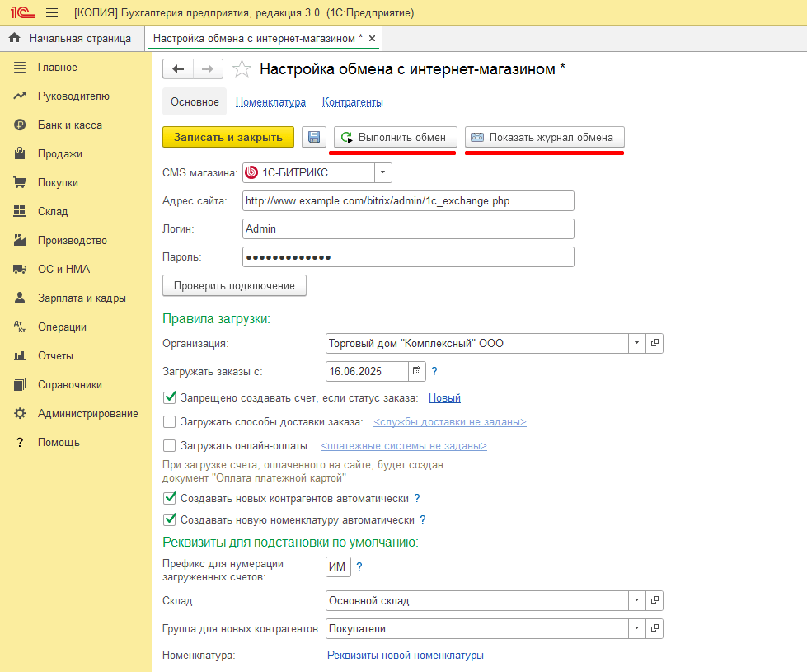The image size is (807, 672).
Task: Toggle Создавать новых контрагентов автоматически checkbox
Action: (169, 498)
